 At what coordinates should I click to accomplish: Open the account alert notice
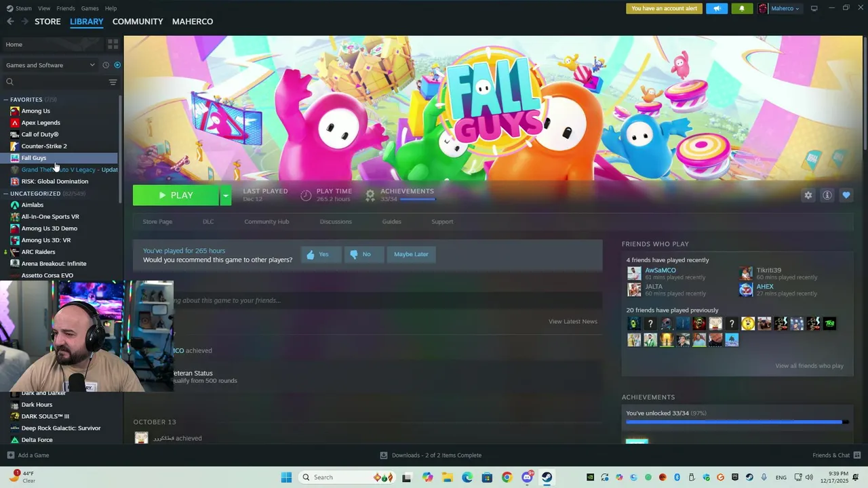[x=664, y=9]
